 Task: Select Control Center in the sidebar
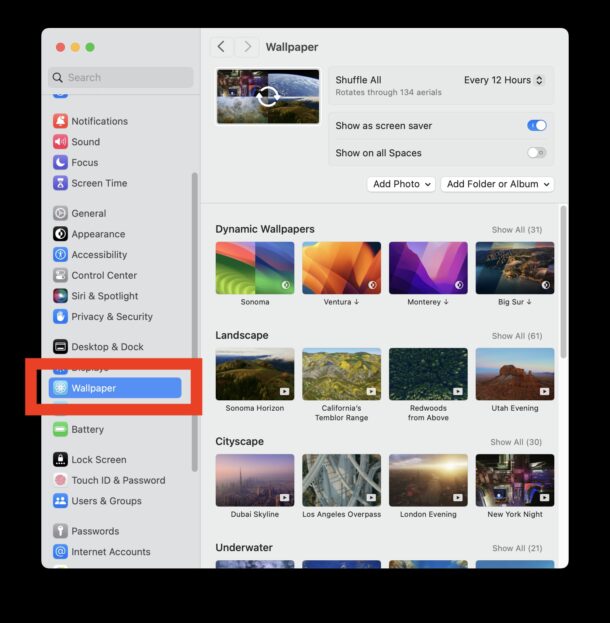click(103, 275)
